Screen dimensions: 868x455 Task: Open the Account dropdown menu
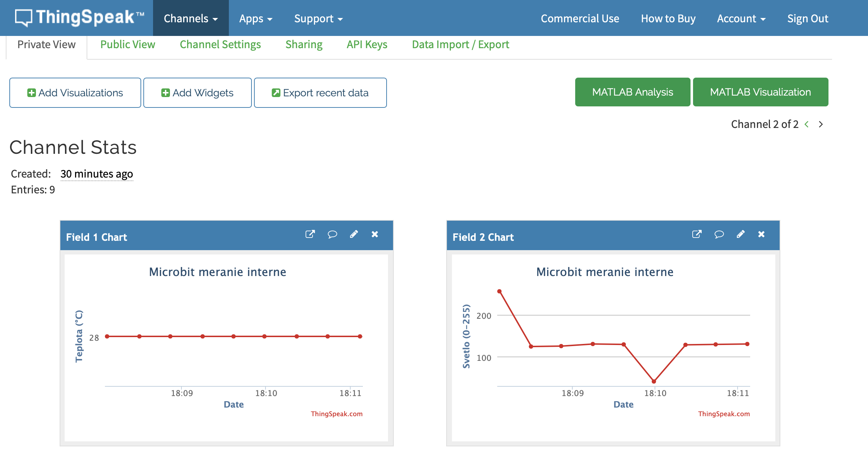click(741, 18)
